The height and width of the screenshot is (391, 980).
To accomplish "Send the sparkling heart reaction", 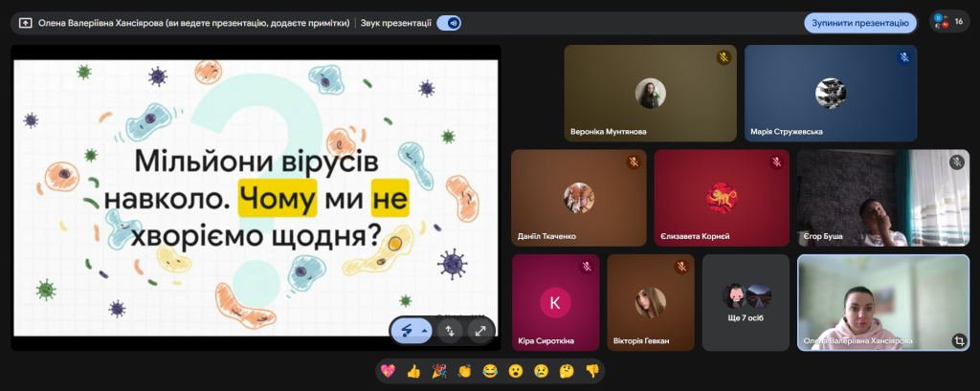I will click(390, 370).
